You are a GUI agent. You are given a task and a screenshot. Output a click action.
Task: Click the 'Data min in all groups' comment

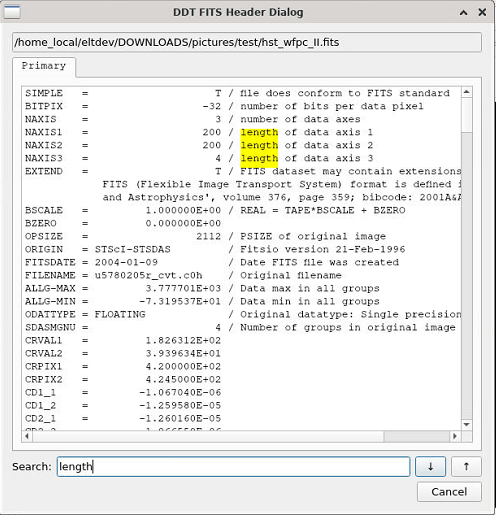(310, 301)
